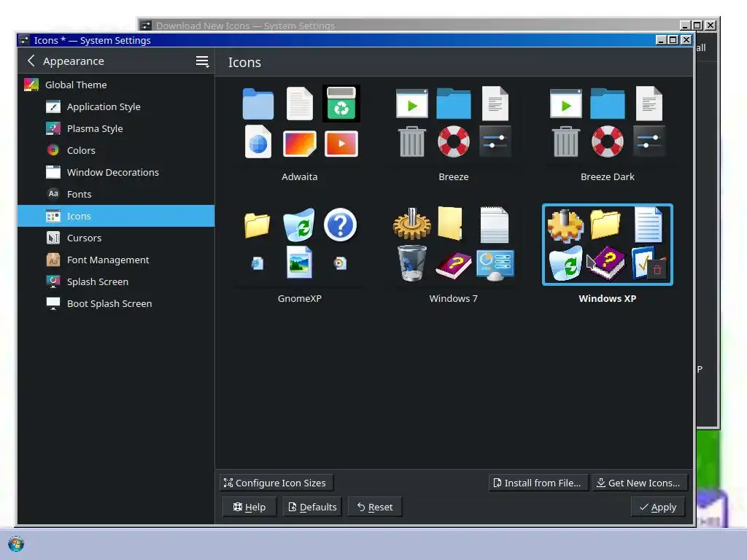This screenshot has width=747, height=560.
Task: Click the Windows XP folder preview icon
Action: (x=605, y=225)
